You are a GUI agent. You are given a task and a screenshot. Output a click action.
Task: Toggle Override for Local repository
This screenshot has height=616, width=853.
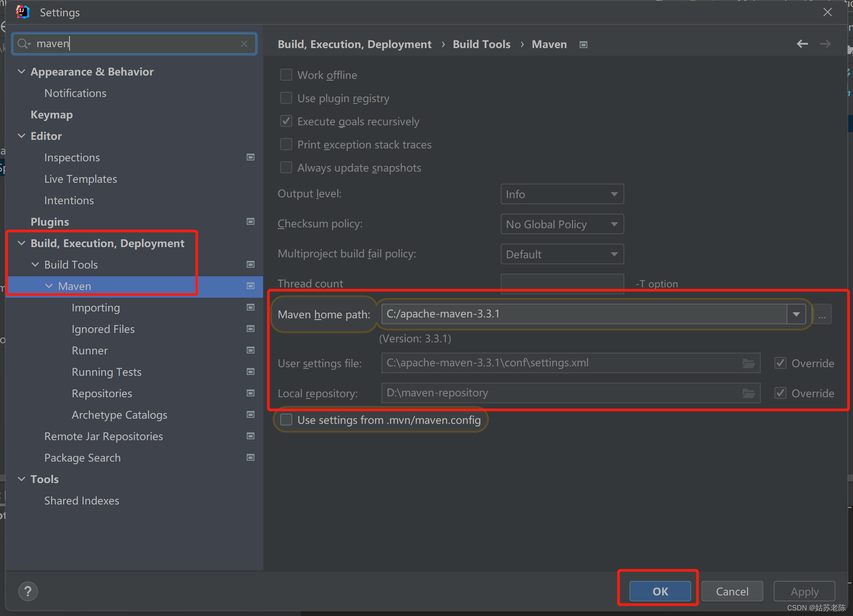coord(780,393)
